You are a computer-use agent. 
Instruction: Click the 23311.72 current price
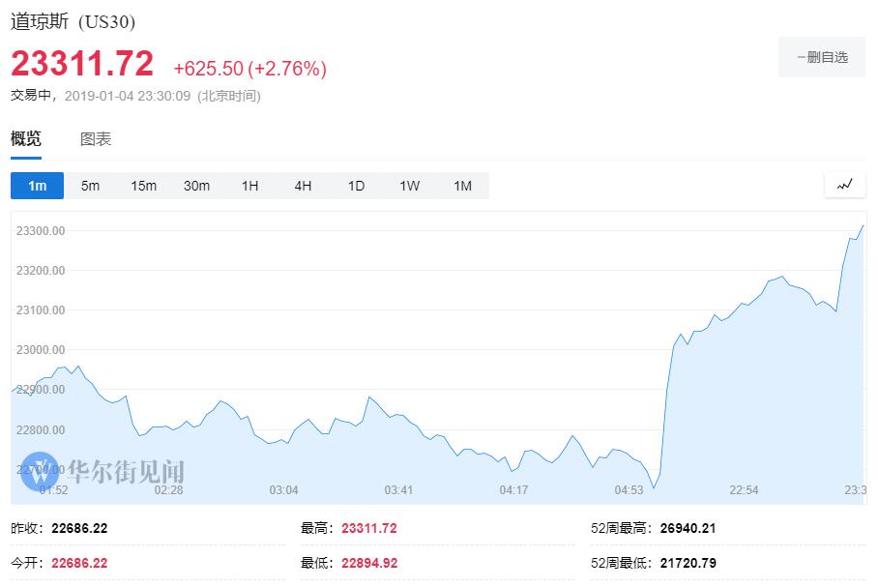pyautogui.click(x=82, y=64)
